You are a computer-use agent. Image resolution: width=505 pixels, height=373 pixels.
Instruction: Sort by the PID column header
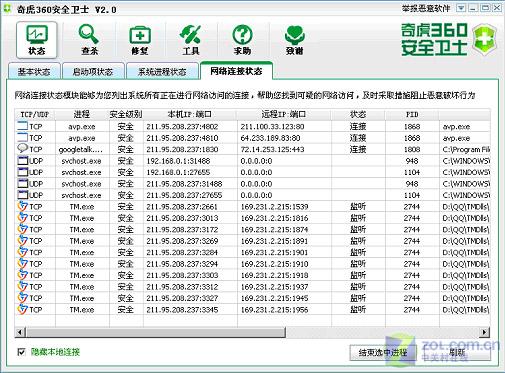[412, 114]
